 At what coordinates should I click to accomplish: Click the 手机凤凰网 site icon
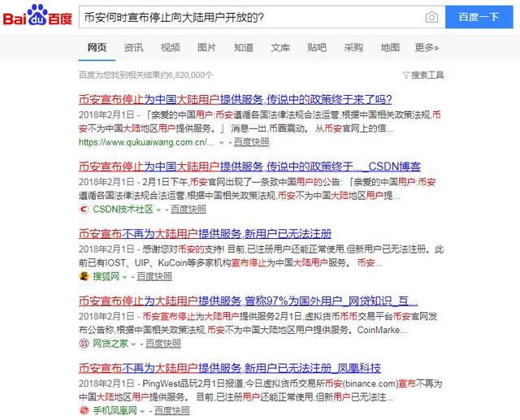click(x=84, y=411)
